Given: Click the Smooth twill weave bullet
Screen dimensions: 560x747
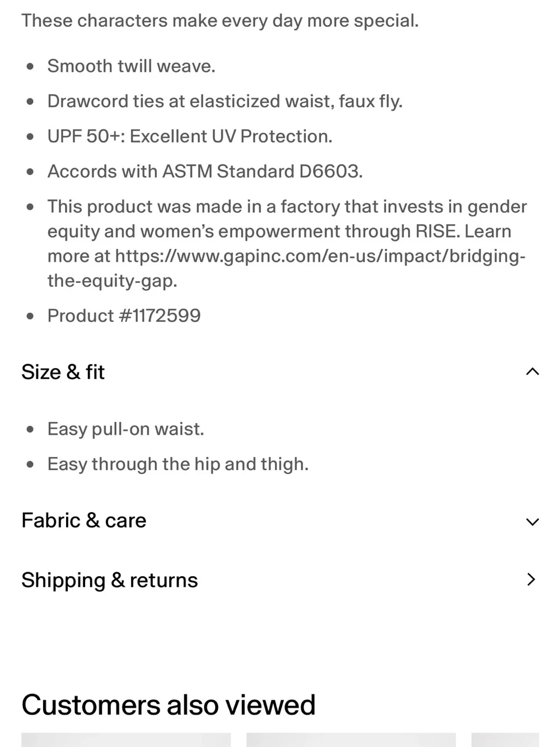Looking at the screenshot, I should click(x=131, y=66).
